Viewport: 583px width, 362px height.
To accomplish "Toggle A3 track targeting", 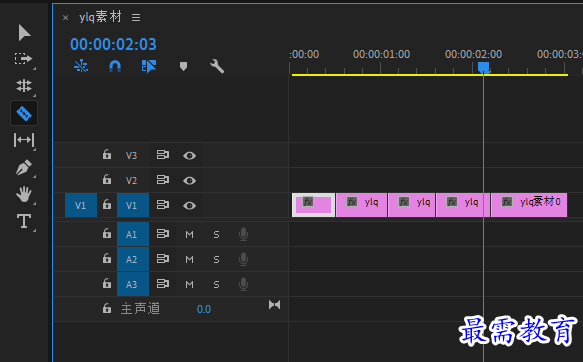I will pyautogui.click(x=133, y=284).
